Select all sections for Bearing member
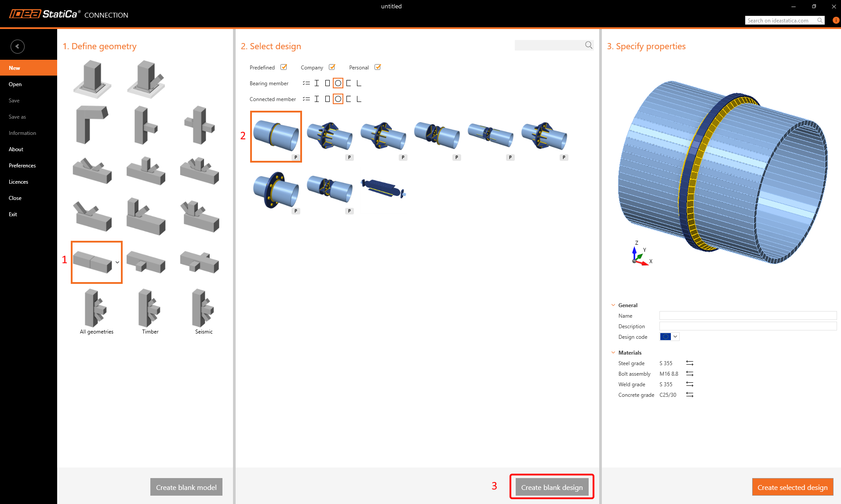Screen dimensions: 841x504 click(306, 83)
